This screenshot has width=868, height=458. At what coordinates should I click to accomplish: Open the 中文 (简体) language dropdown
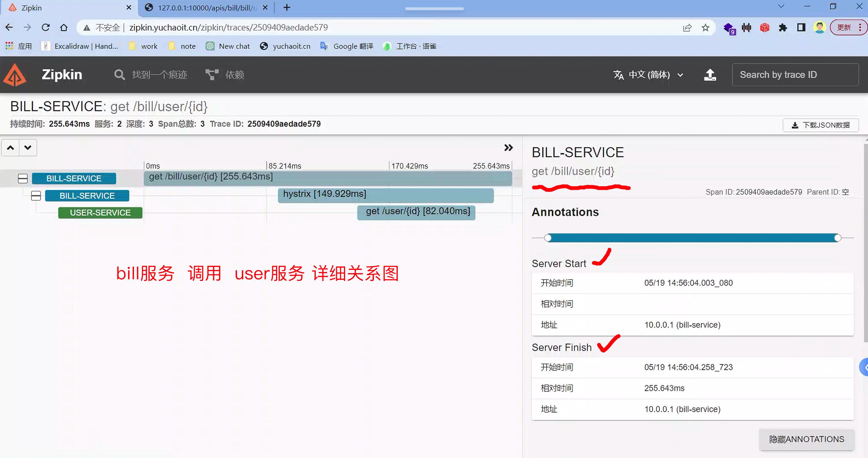pyautogui.click(x=648, y=75)
